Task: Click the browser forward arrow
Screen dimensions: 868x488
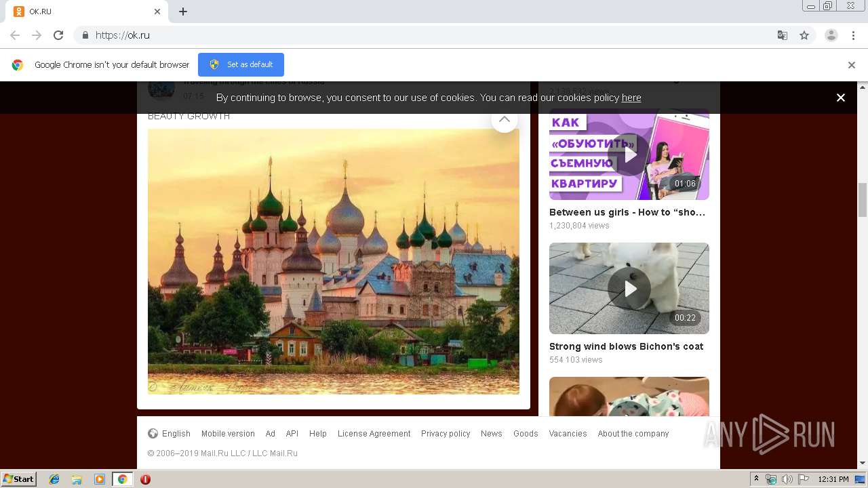Action: coord(37,35)
